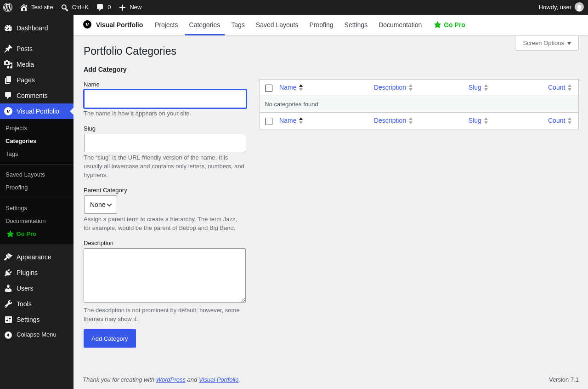This screenshot has width=588, height=389.
Task: Focus the Name input field
Action: coord(165,99)
